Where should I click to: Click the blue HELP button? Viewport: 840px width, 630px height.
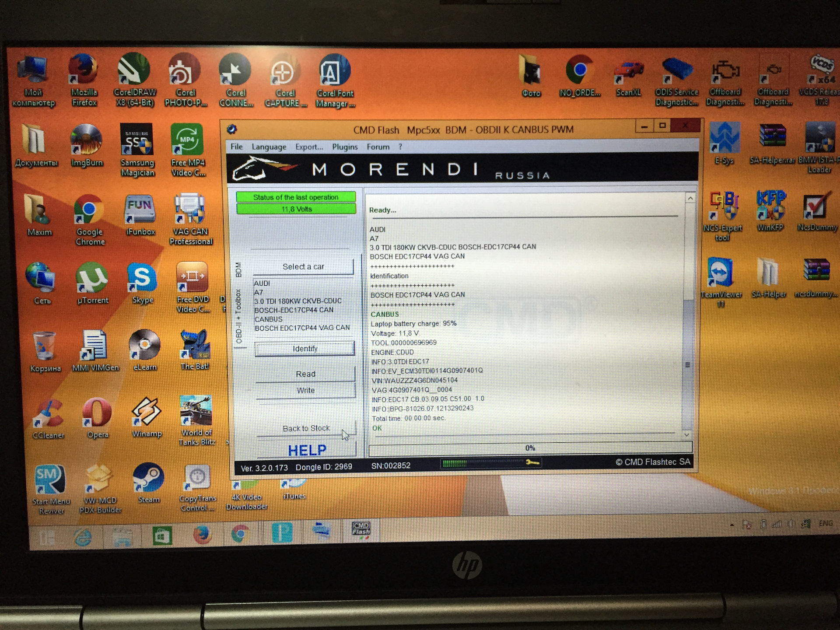click(307, 450)
